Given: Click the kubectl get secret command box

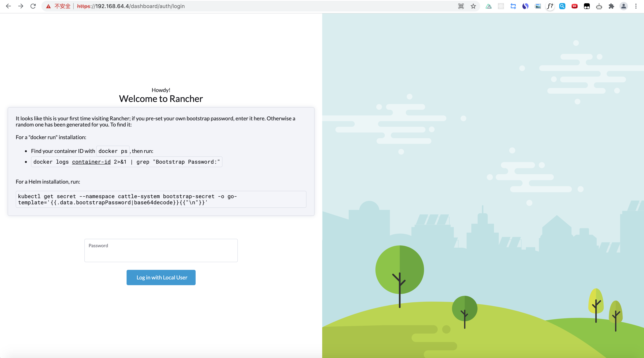Looking at the screenshot, I should click(161, 199).
